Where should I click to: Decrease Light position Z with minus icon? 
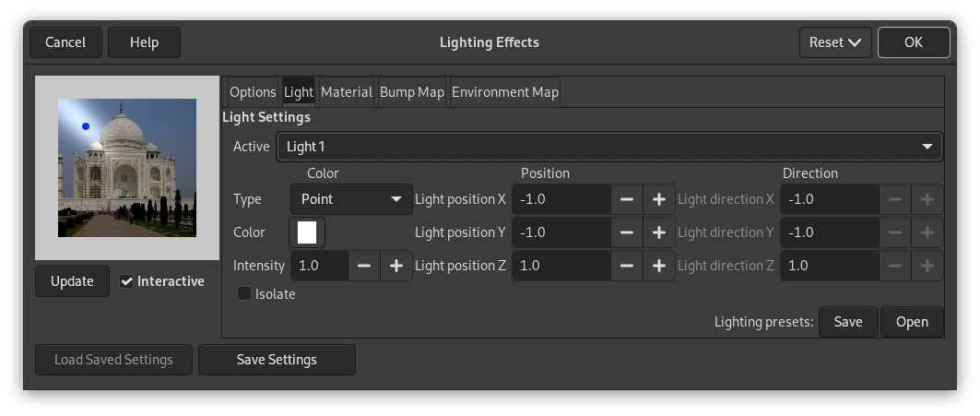click(x=627, y=266)
